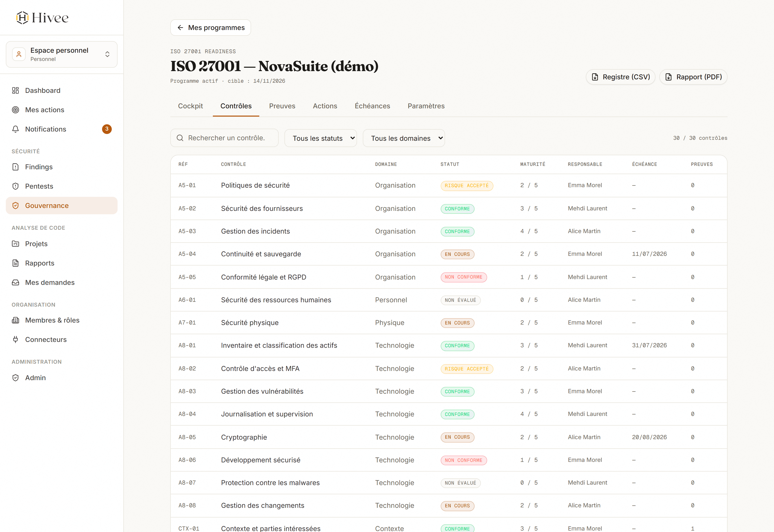Viewport: 774px width, 532px height.
Task: Open control A5-01 Politiques de sécurité
Action: (x=449, y=185)
